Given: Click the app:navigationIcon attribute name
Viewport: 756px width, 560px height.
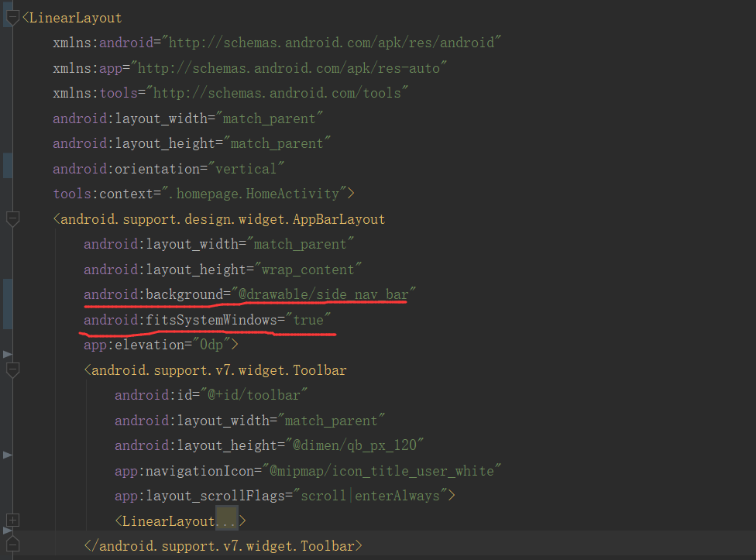Looking at the screenshot, I should pyautogui.click(x=184, y=471).
